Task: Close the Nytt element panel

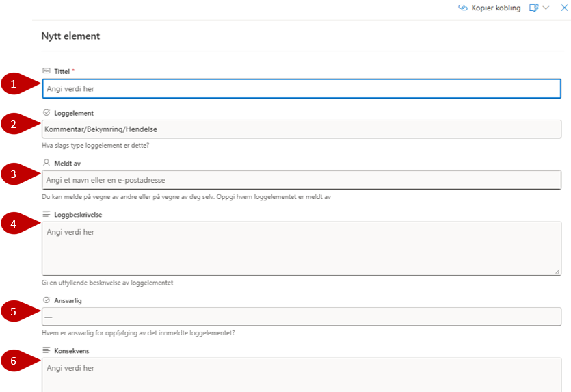Action: 564,8
